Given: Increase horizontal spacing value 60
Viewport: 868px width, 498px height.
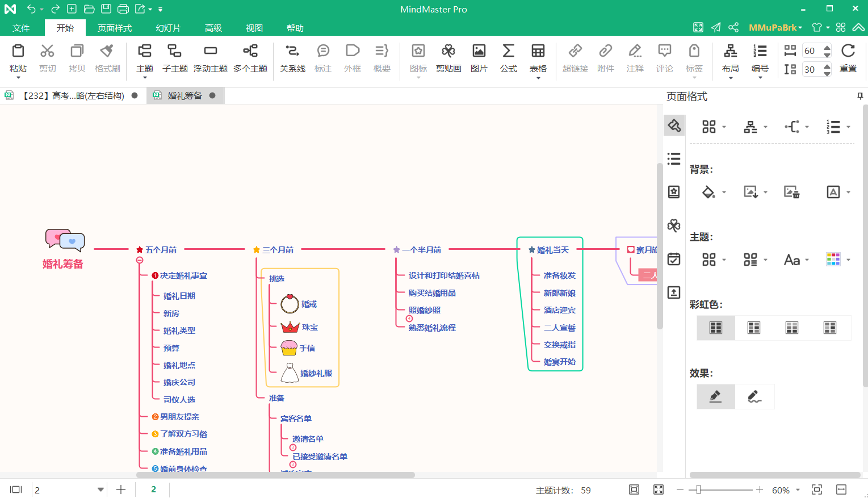Looking at the screenshot, I should 827,48.
